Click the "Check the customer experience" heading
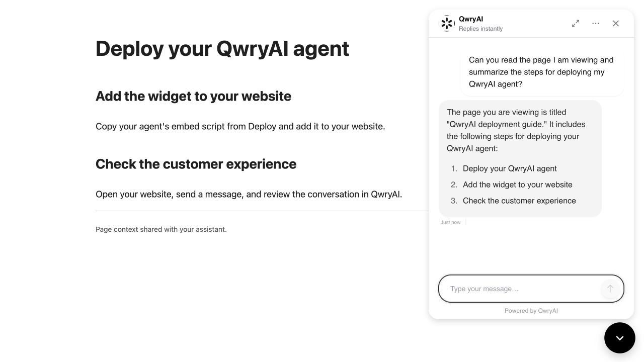Viewport: 644px width, 362px height. pyautogui.click(x=196, y=164)
